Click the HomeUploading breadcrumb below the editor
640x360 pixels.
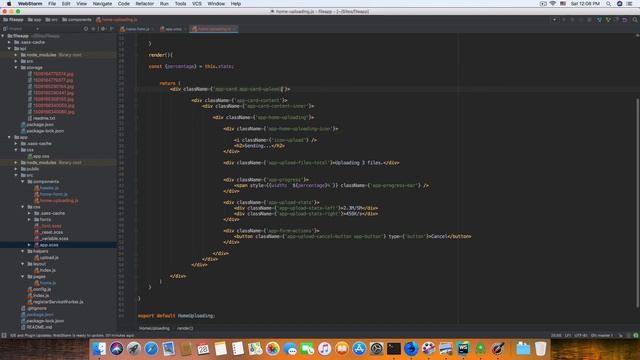pos(154,328)
